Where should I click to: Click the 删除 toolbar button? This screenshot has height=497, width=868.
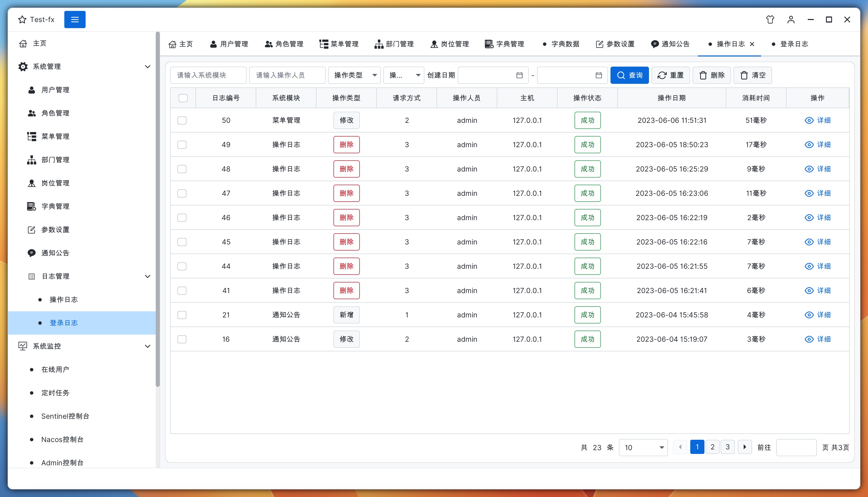(712, 75)
